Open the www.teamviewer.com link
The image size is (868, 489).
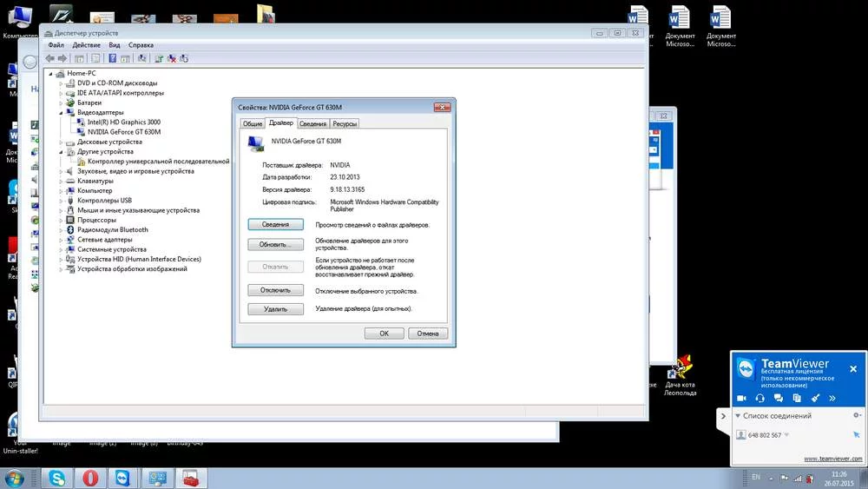(832, 459)
